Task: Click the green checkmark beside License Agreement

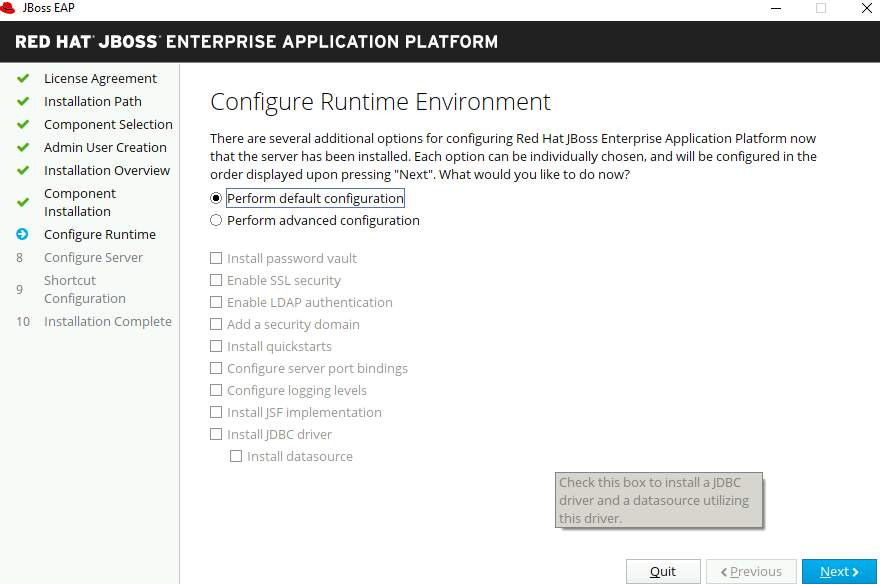Action: point(23,79)
